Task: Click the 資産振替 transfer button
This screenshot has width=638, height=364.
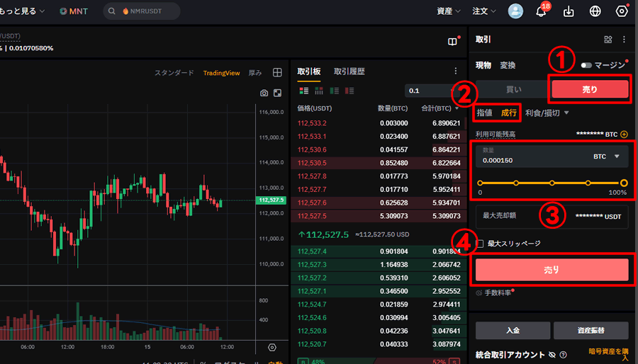Action: (591, 331)
